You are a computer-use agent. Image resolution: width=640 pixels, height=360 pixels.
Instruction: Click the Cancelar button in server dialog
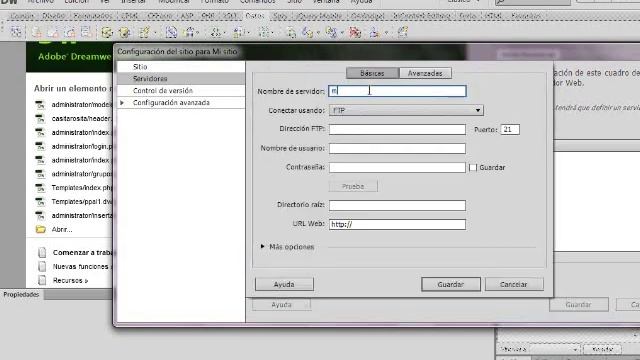click(x=514, y=284)
